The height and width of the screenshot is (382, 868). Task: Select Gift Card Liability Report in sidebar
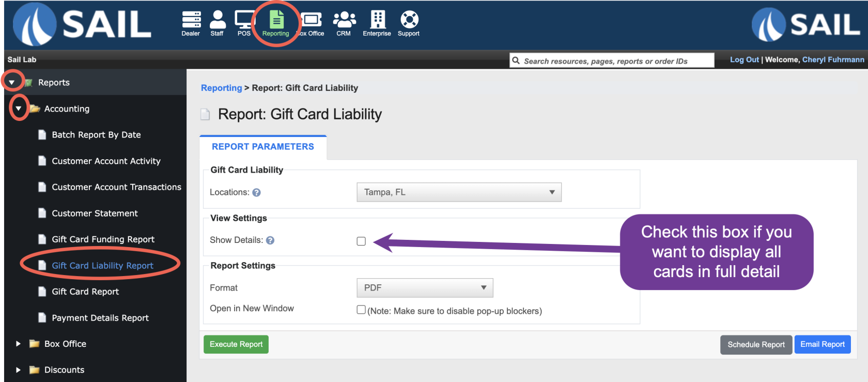click(x=102, y=266)
